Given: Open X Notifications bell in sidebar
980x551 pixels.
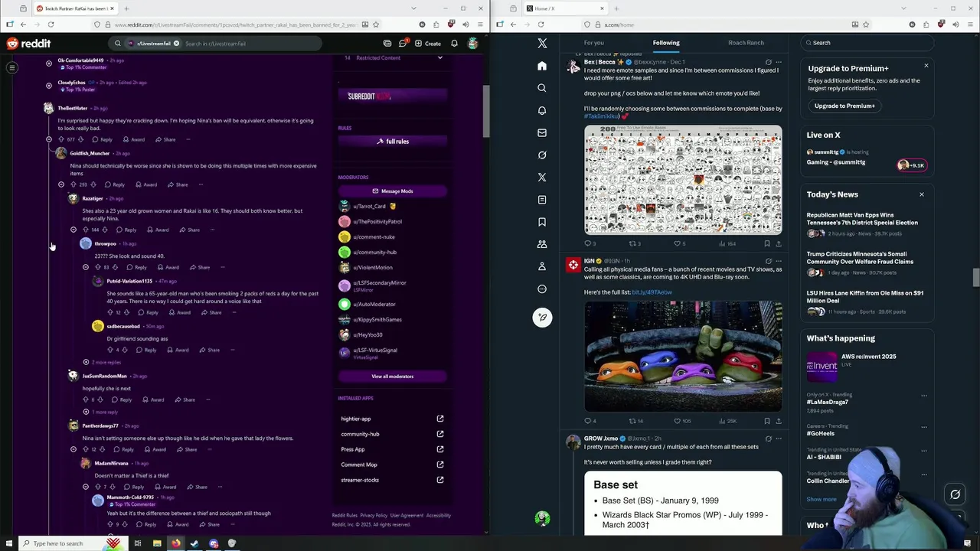Looking at the screenshot, I should 542,110.
